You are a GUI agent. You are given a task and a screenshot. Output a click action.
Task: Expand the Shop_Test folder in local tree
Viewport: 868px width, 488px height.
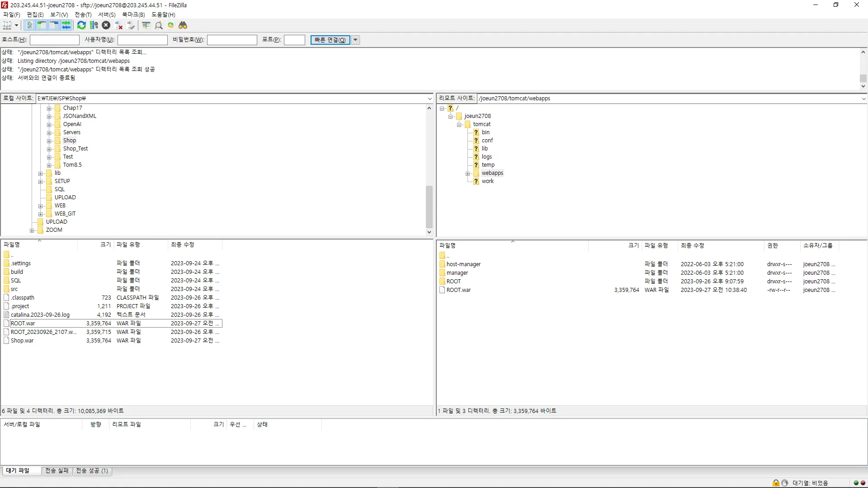click(49, 149)
